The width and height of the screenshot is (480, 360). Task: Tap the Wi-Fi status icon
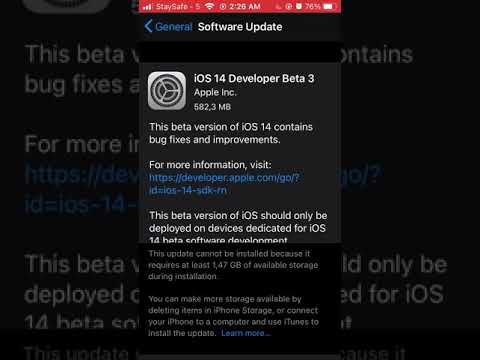[x=210, y=6]
